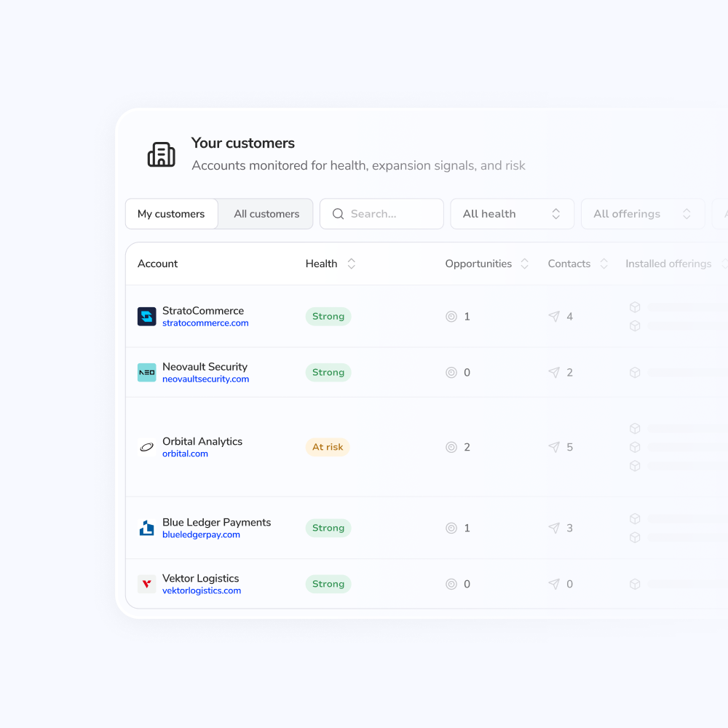Click StratoCommerce contacts count 4
The width and height of the screenshot is (728, 728).
pyautogui.click(x=570, y=317)
